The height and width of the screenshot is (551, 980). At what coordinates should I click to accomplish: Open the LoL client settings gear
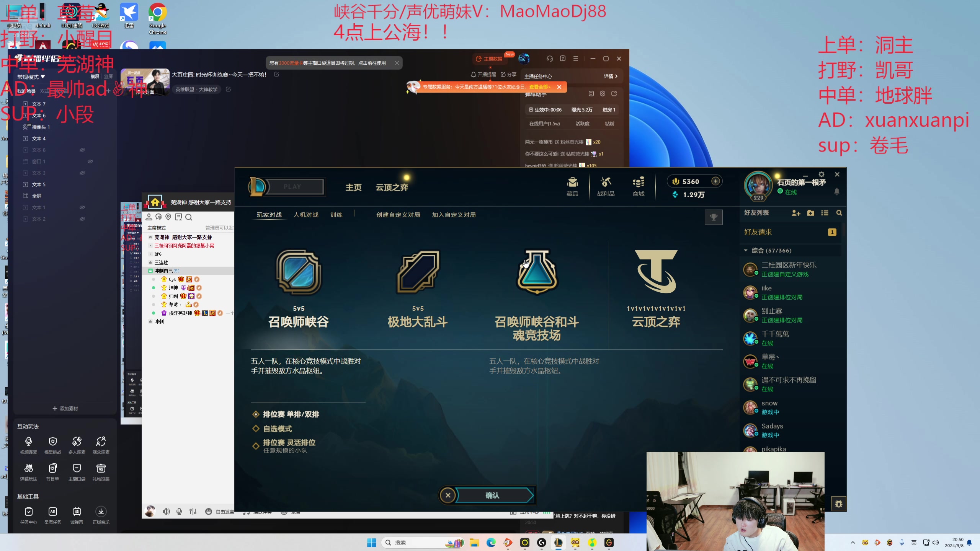point(822,174)
